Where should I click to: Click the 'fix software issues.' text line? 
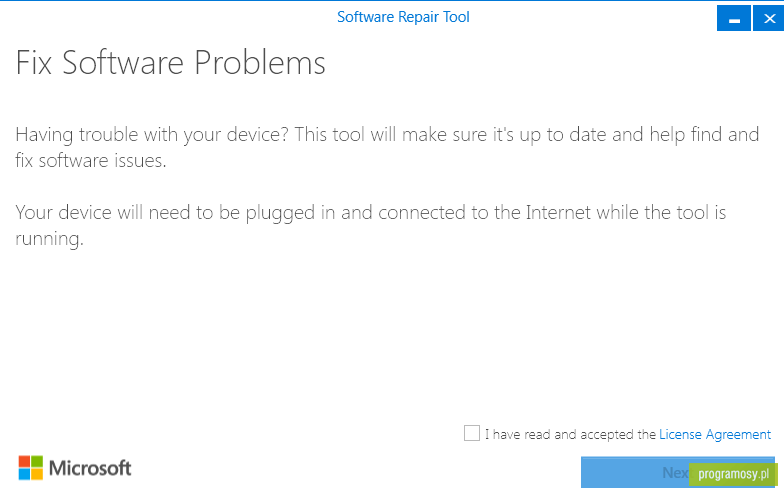point(90,161)
